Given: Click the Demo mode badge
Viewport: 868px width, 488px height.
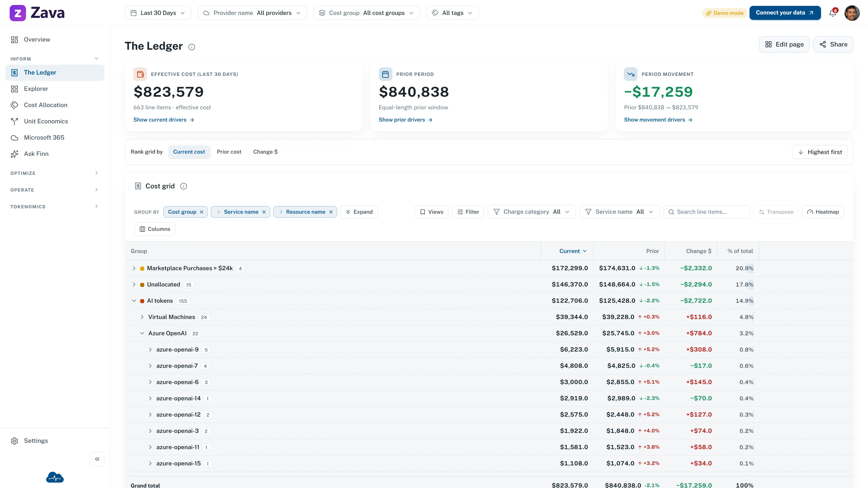Looking at the screenshot, I should click(725, 13).
